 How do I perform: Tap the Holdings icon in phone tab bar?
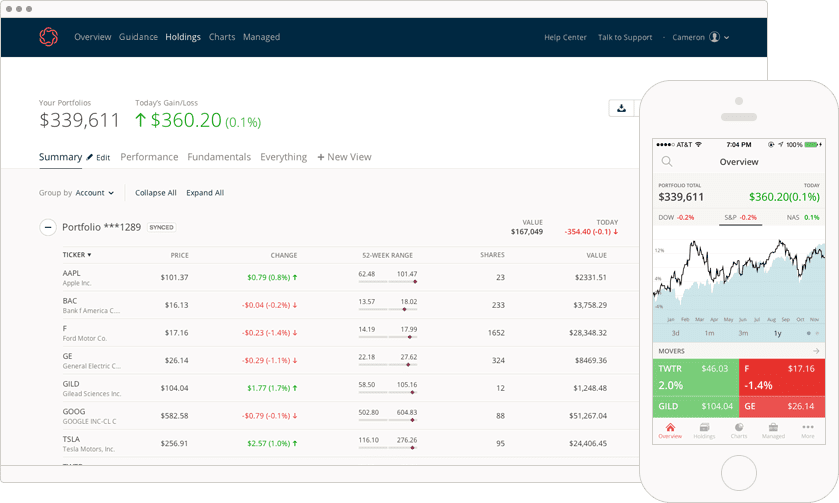pyautogui.click(x=704, y=429)
